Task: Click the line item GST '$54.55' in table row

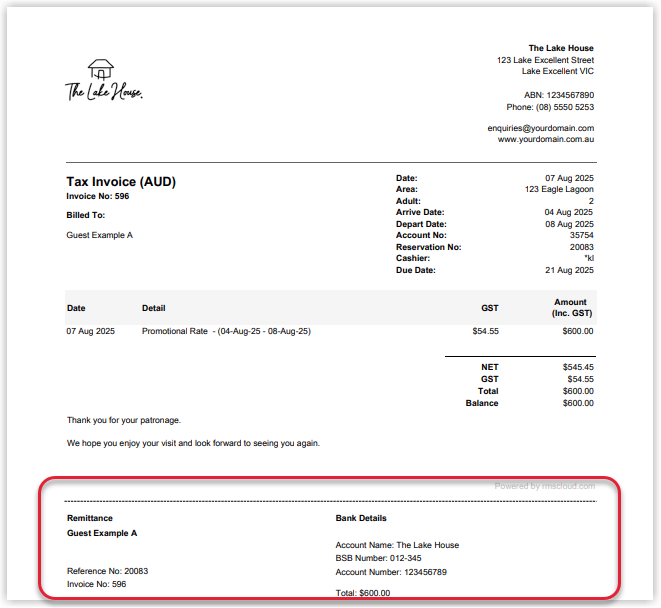Action: coord(485,331)
